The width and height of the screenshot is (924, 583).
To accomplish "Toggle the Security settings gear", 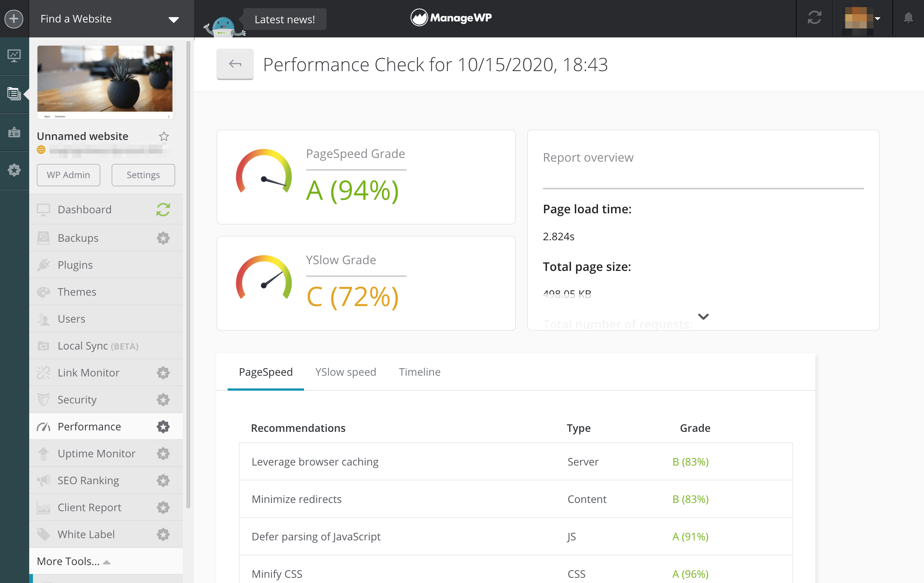I will coord(163,400).
